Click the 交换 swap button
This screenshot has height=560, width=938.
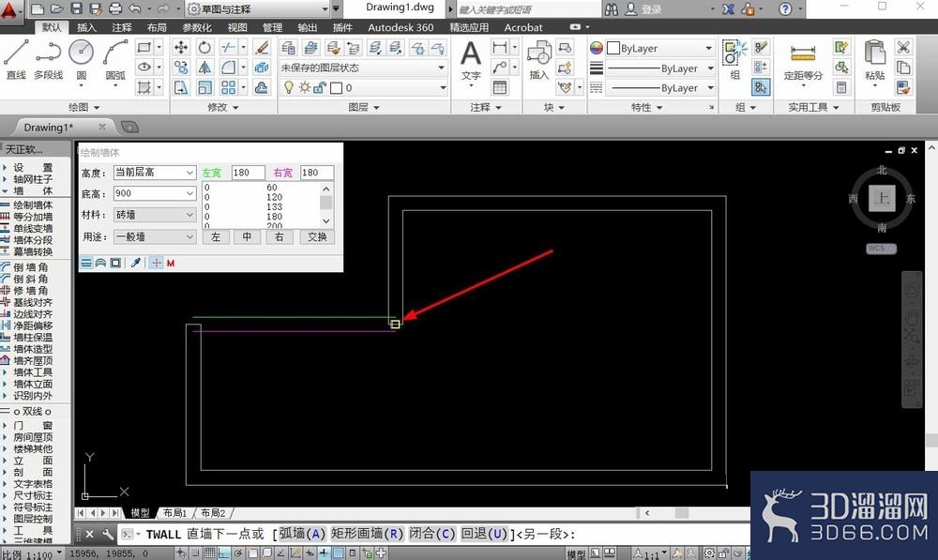[x=317, y=237]
